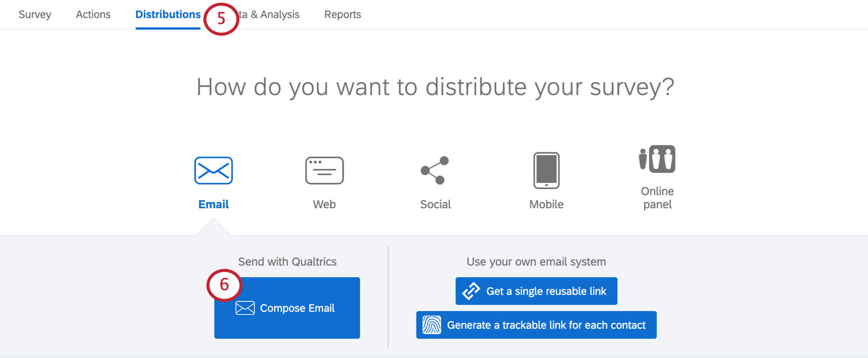Viewport: 868px width, 358px height.
Task: Select the Mobile tablet device icon
Action: click(x=546, y=170)
